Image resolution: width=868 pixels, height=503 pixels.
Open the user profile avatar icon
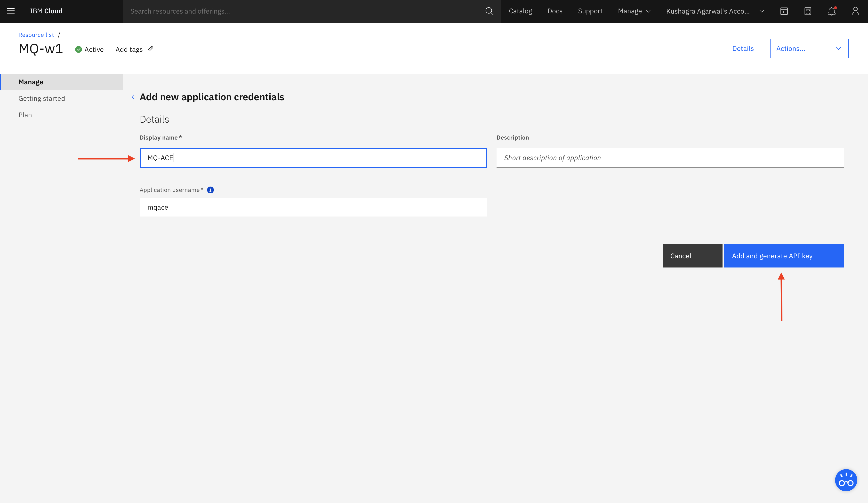[x=855, y=11]
